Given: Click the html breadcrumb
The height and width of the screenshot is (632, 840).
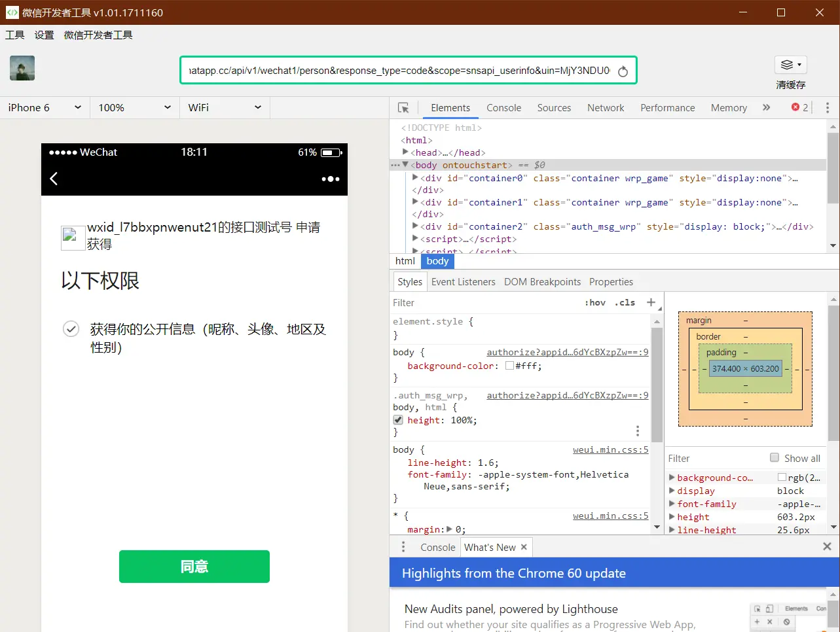Looking at the screenshot, I should [405, 261].
